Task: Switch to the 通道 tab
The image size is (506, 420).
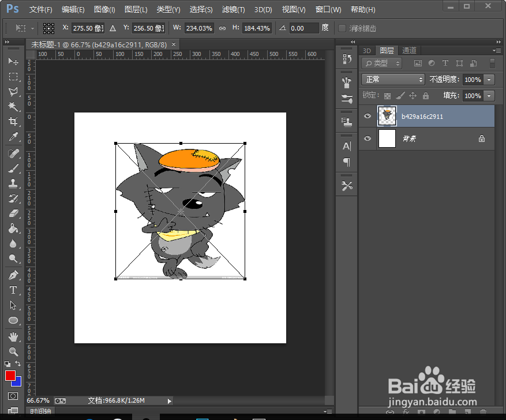Action: [x=410, y=50]
